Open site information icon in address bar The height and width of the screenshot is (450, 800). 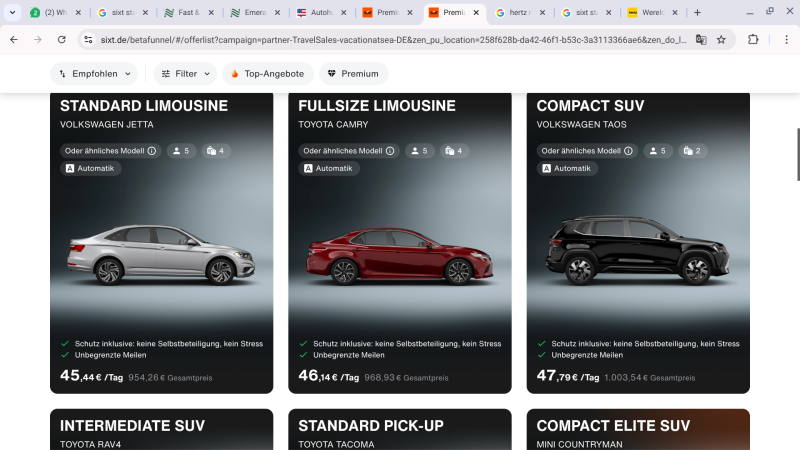click(x=88, y=39)
